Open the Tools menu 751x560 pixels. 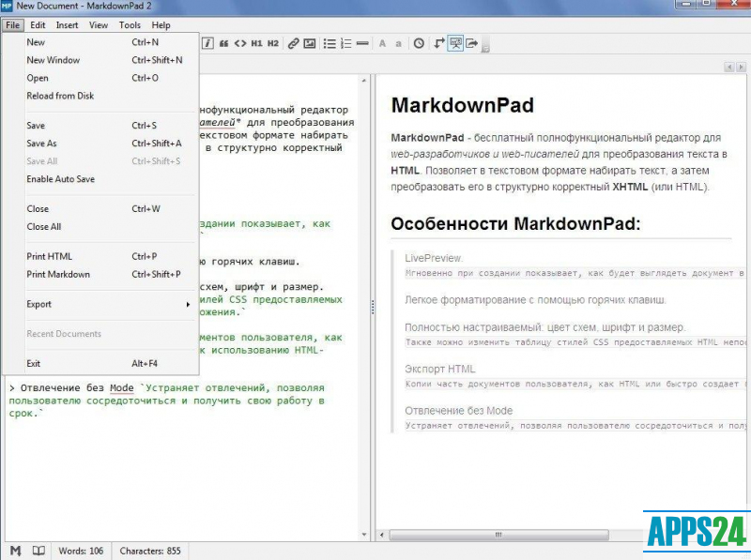click(x=130, y=25)
